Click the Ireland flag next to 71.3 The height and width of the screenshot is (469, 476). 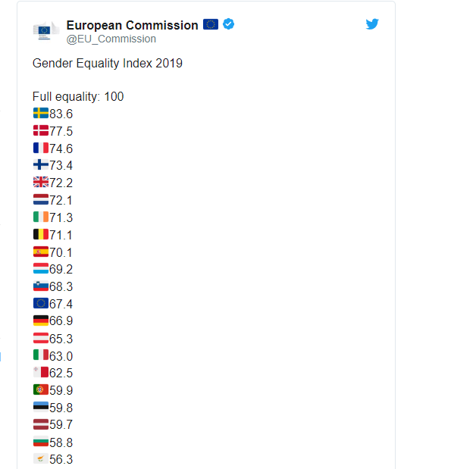41,217
